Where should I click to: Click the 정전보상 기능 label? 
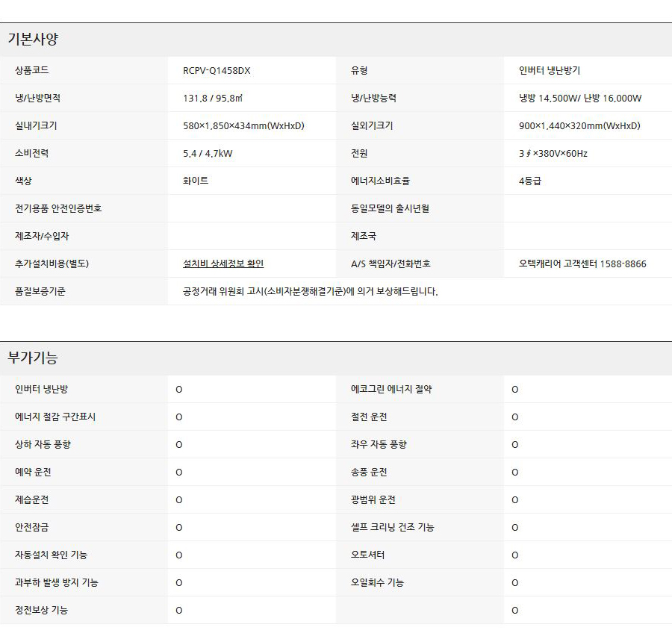click(41, 610)
